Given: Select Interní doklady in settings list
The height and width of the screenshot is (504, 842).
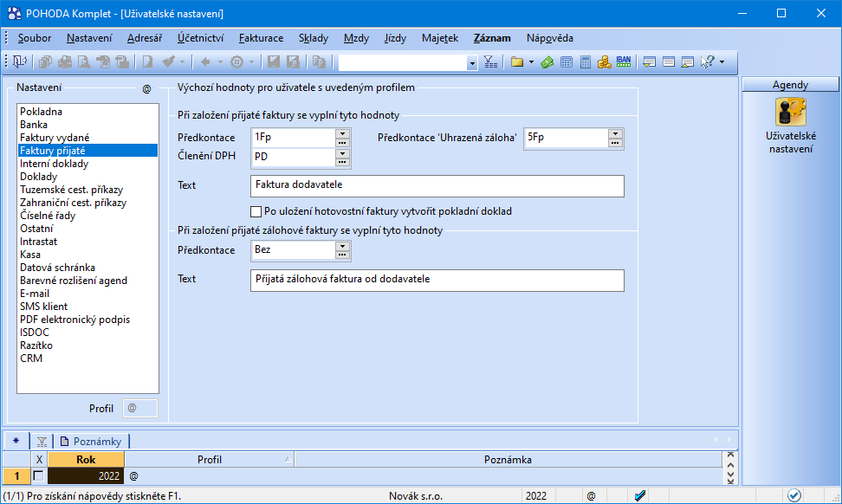Looking at the screenshot, I should [x=55, y=164].
